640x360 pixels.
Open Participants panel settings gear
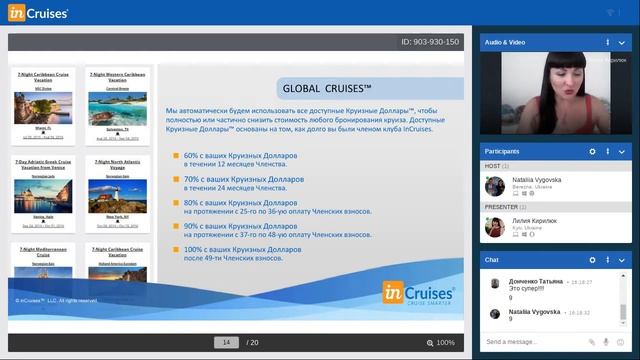click(592, 151)
